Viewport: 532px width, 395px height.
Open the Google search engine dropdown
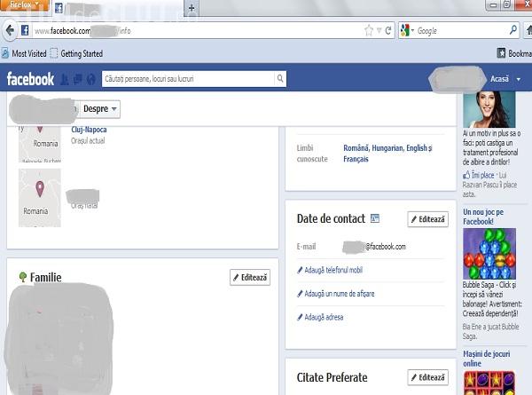[x=407, y=30]
